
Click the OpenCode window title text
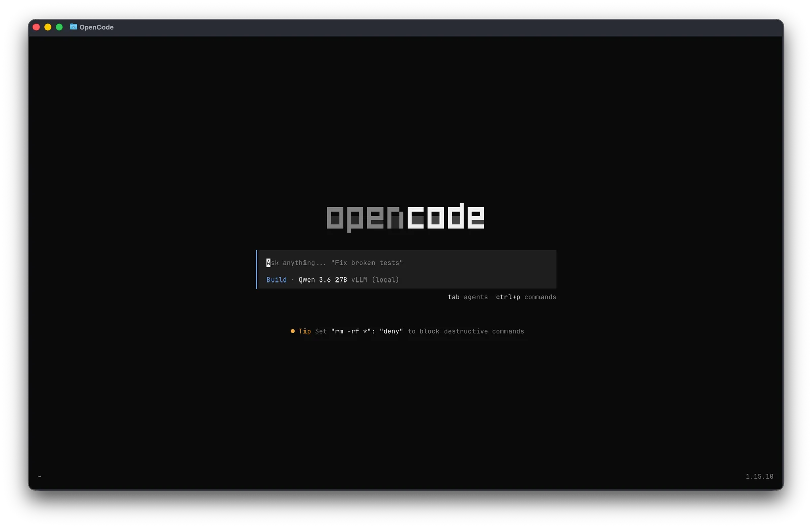[x=96, y=27]
